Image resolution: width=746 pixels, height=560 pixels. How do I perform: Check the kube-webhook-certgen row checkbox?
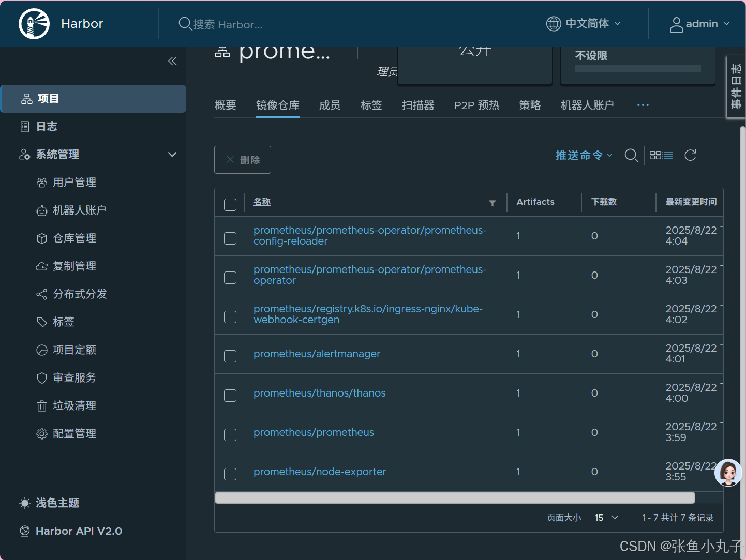point(230,317)
